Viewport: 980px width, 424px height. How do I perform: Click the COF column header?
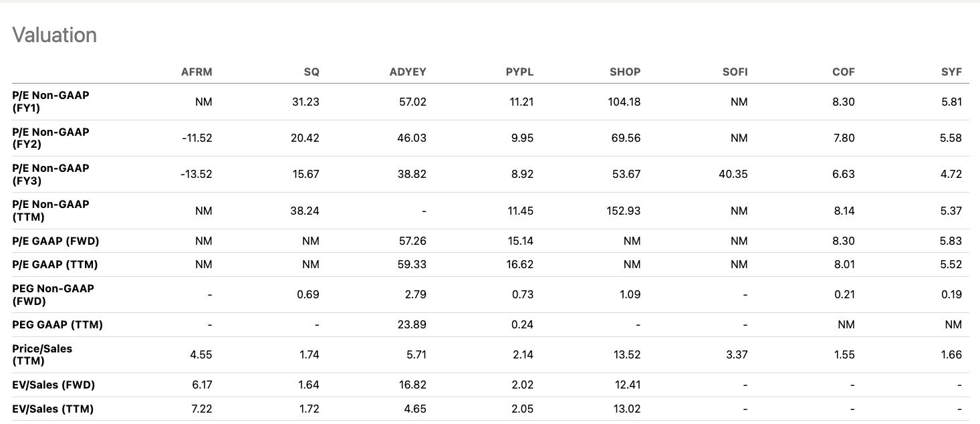coord(843,72)
